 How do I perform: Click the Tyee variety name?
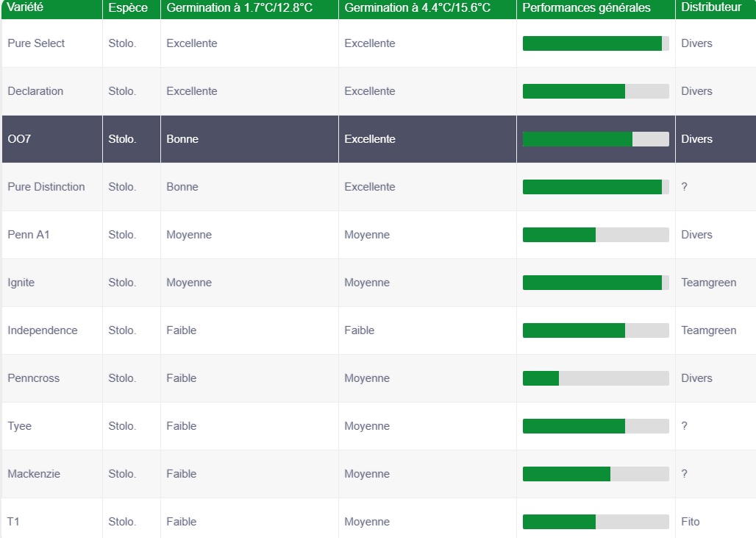pyautogui.click(x=20, y=426)
